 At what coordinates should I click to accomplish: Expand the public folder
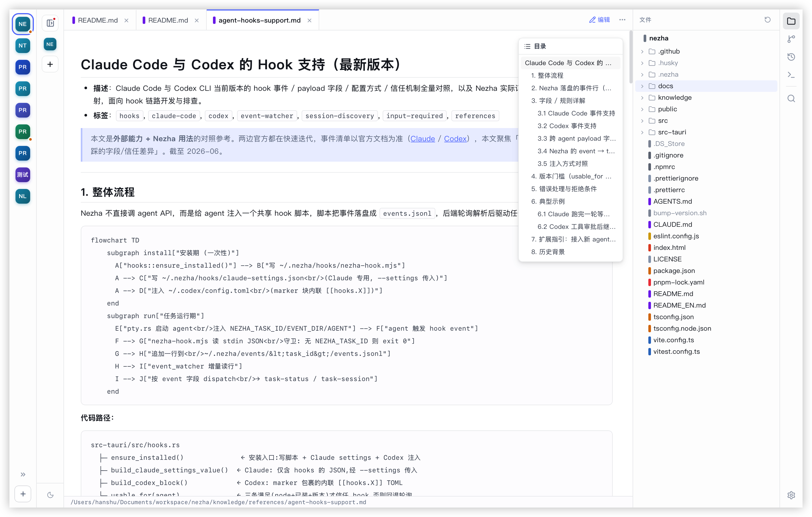point(706,109)
